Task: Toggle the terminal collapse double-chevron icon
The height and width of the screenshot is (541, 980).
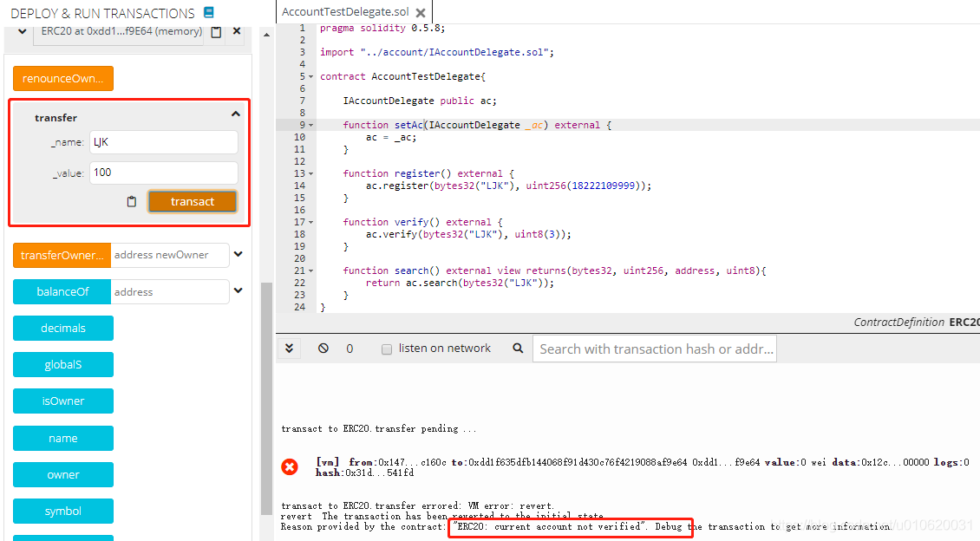Action: 290,349
